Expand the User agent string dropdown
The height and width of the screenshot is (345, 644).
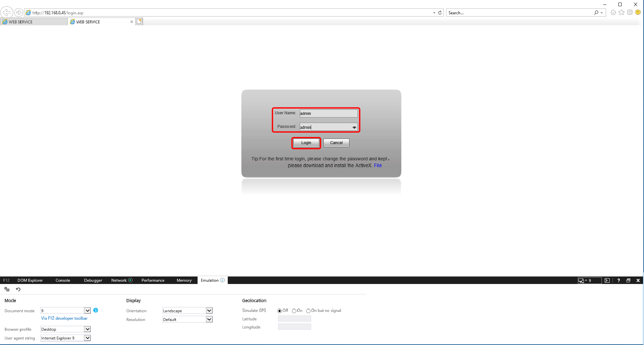coord(87,338)
